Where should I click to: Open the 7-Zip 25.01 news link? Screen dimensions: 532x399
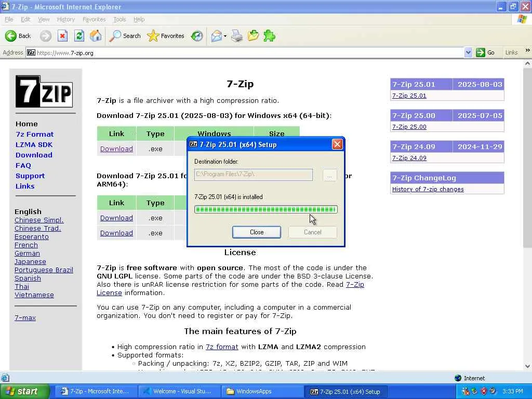[x=409, y=96]
